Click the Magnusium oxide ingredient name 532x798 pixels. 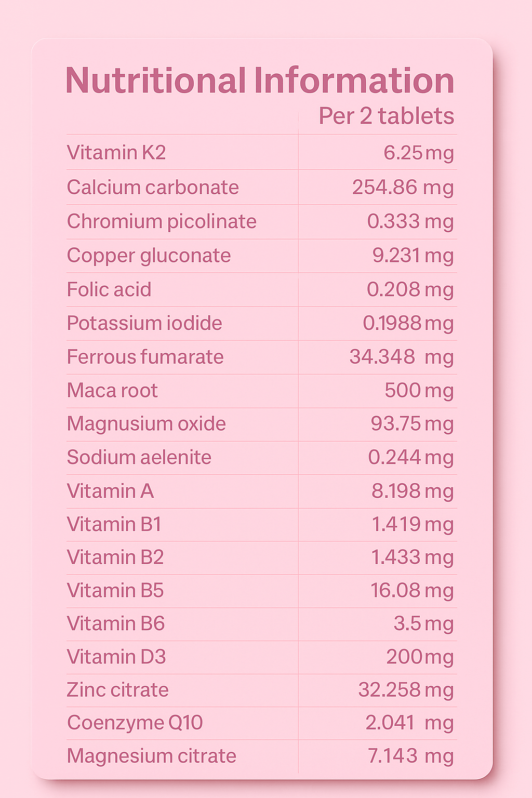[x=147, y=423]
